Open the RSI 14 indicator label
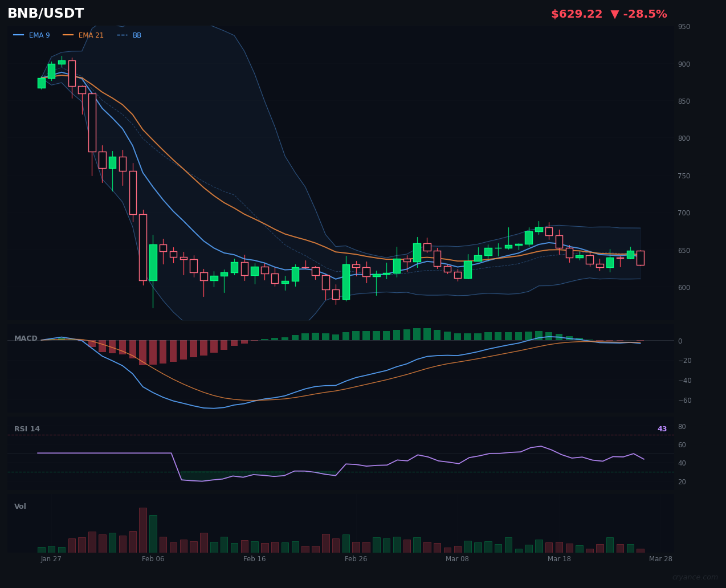Viewport: 726px width, 588px height. (27, 428)
